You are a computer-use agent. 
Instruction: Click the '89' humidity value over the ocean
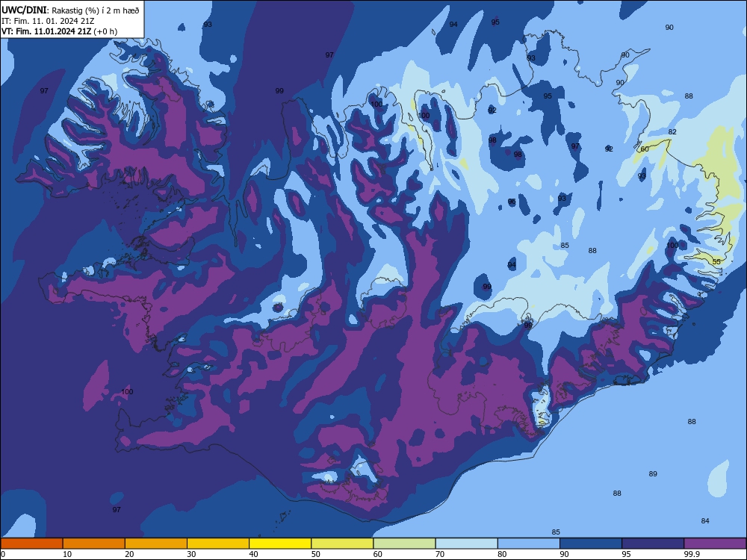coord(653,474)
